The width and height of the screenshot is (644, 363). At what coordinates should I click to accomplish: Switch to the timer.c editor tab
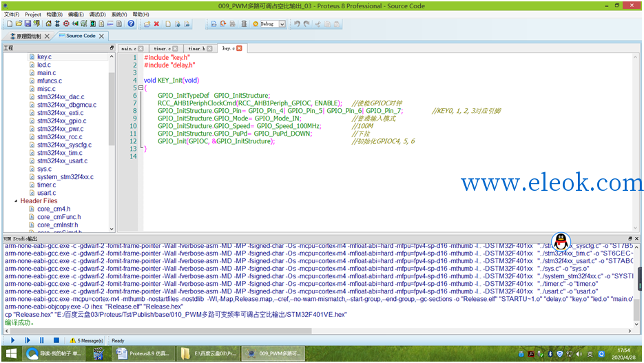tap(162, 48)
